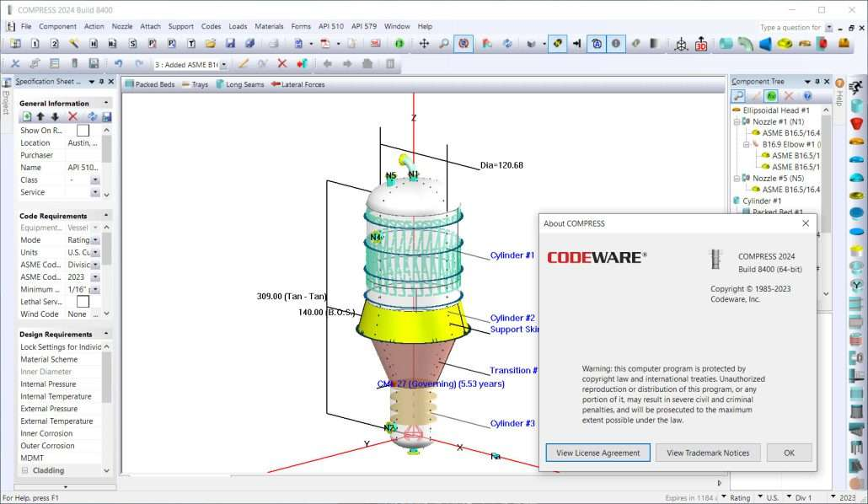This screenshot has width=868, height=504.
Task: Toggle the Show On R... checkbox
Action: pos(83,131)
